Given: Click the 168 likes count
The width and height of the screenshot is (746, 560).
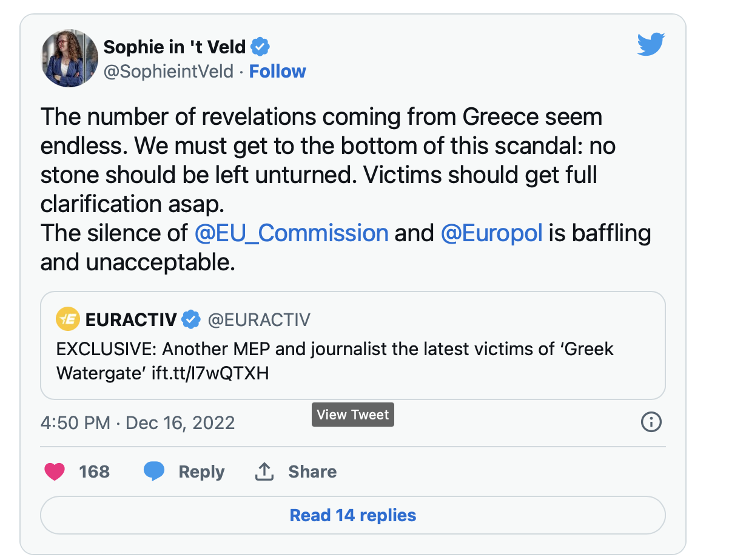Looking at the screenshot, I should pos(94,472).
